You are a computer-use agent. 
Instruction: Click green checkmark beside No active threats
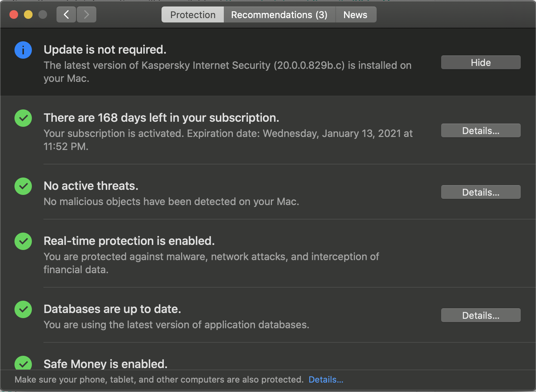pyautogui.click(x=23, y=186)
